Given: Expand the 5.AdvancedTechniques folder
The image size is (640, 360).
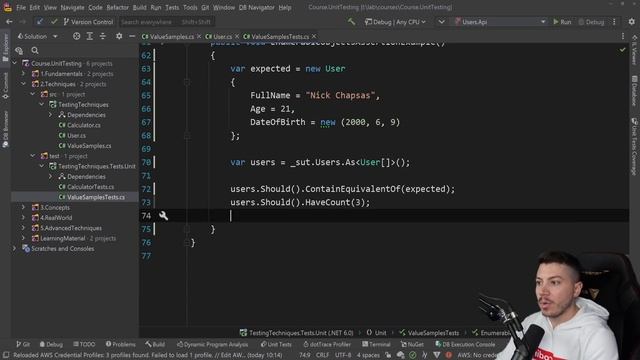Looking at the screenshot, I should tap(24, 228).
